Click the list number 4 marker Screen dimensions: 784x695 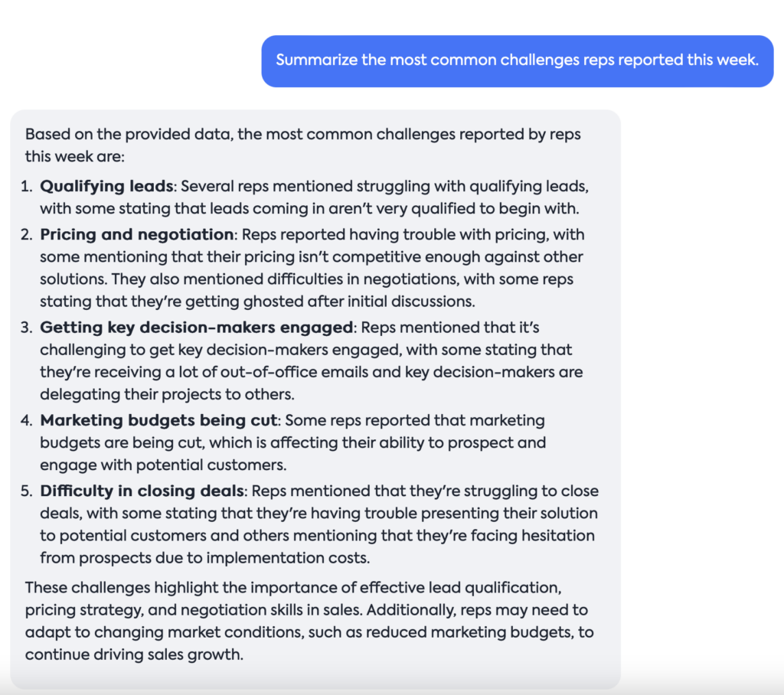tap(27, 421)
